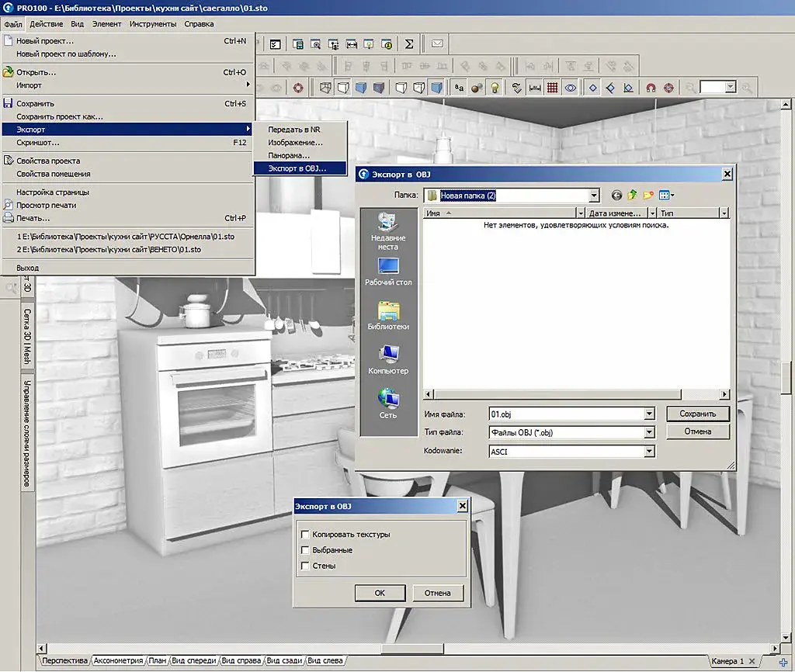Open the checklist report icon in toolbar
795x672 pixels.
(275, 44)
